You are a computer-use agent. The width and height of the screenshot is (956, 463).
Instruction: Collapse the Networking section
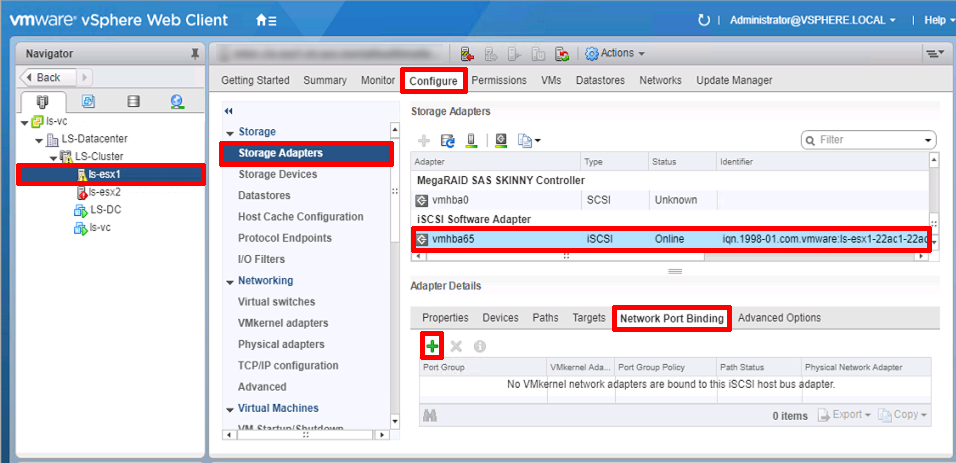coord(230,282)
